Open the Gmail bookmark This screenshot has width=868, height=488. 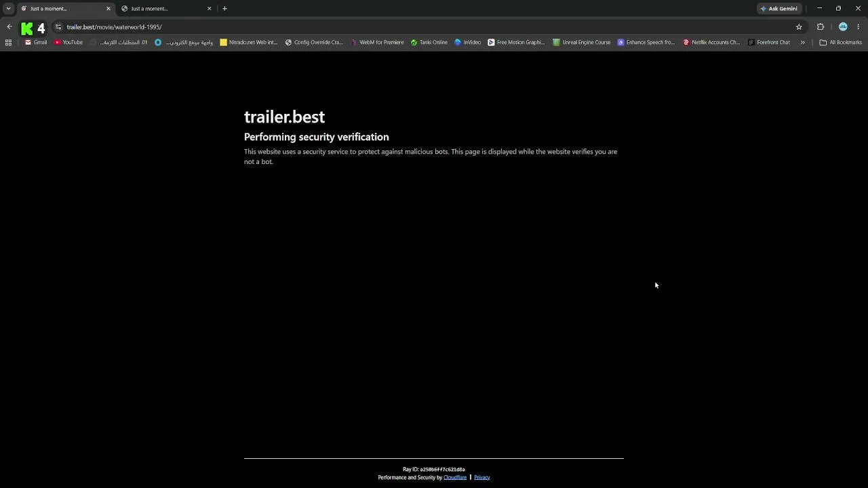point(36,42)
